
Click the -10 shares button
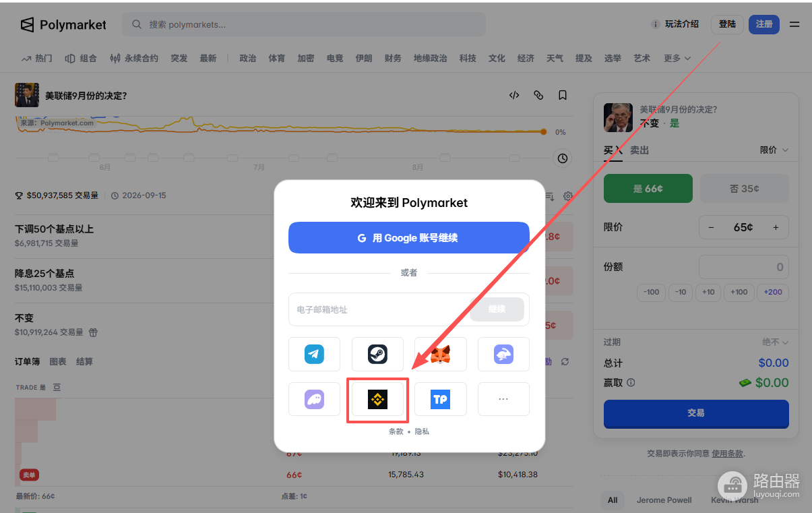point(681,292)
